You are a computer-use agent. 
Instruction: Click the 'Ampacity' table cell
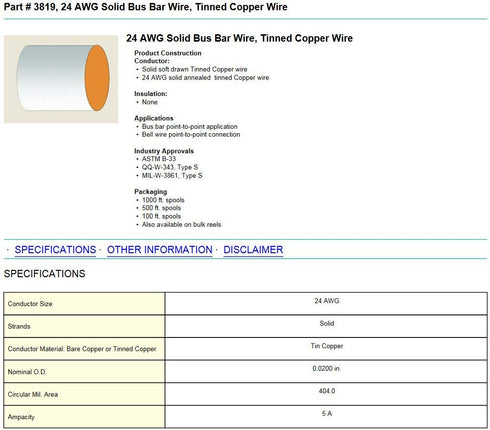tap(84, 417)
